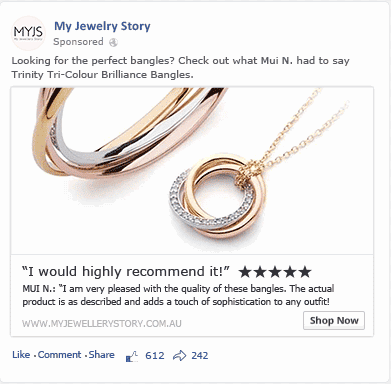Open the 612 likes count
Image resolution: width=391 pixels, height=384 pixels.
[x=155, y=356]
